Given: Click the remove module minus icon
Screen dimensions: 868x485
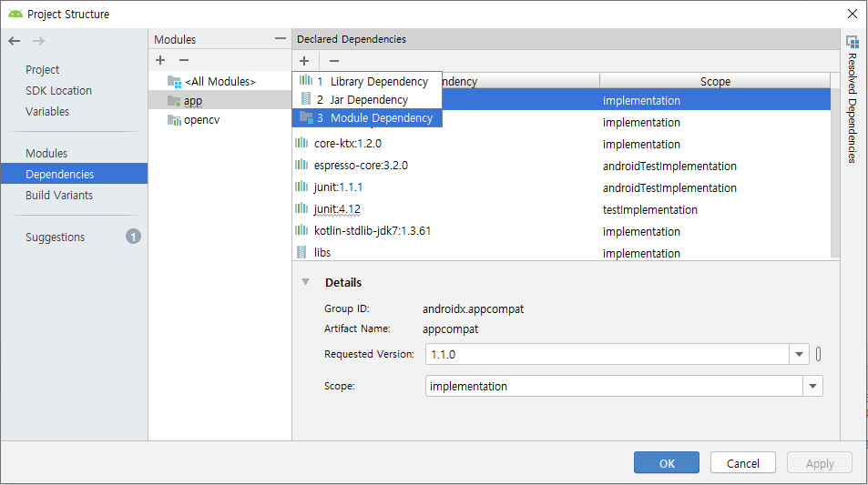Looking at the screenshot, I should [x=183, y=60].
